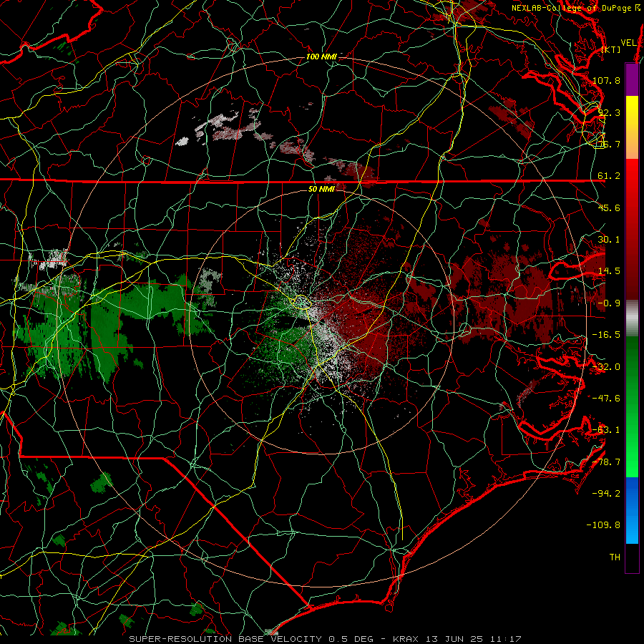This screenshot has width=644, height=644.
Task: Select the -32.0 velocity scale value
Action: click(606, 367)
